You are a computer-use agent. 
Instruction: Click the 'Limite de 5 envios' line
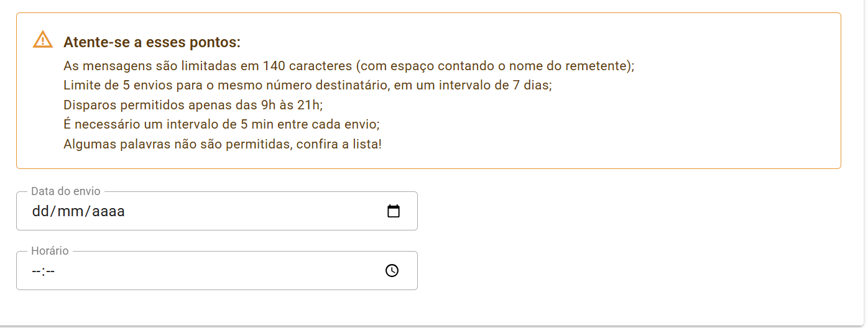(x=307, y=85)
